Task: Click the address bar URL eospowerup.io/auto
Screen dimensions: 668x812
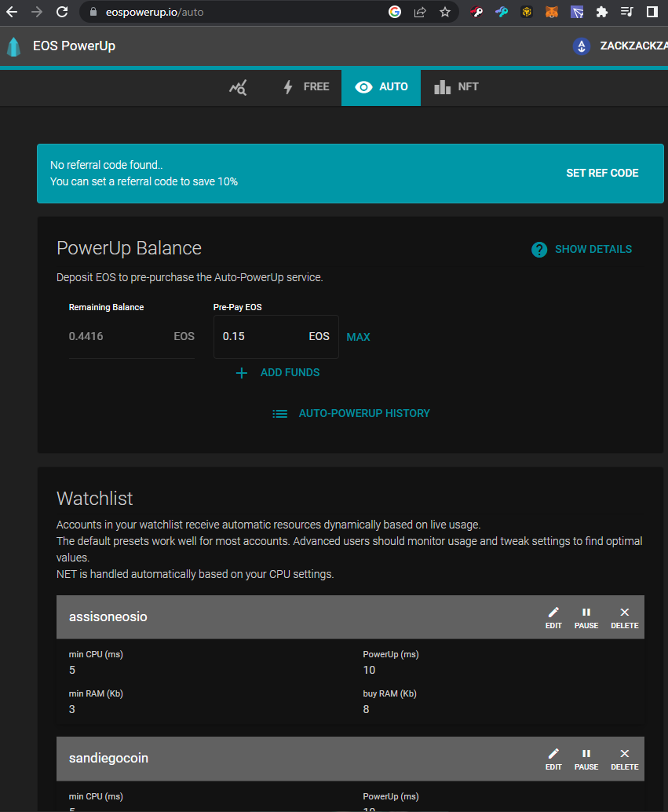Action: [x=155, y=12]
